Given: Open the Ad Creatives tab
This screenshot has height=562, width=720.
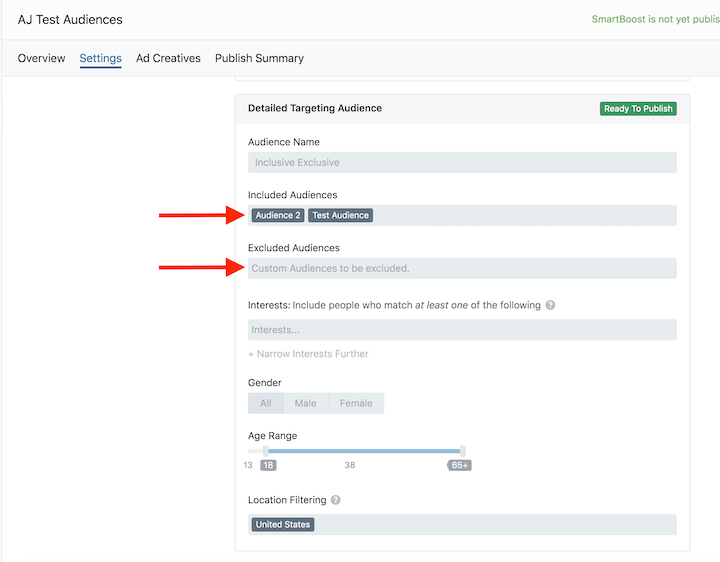Looking at the screenshot, I should (168, 58).
